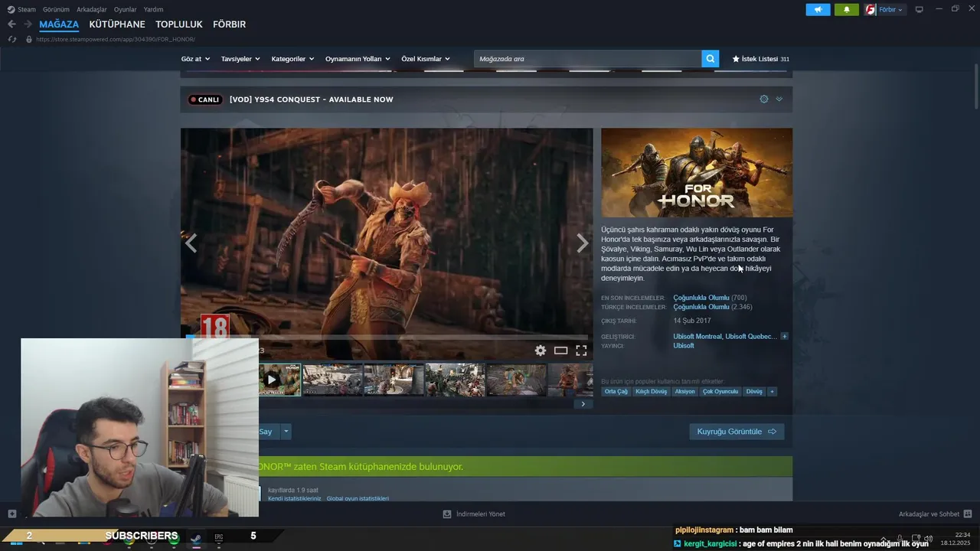Click Kuyruğu Görüntüle button
The image size is (980, 551).
coord(737,432)
